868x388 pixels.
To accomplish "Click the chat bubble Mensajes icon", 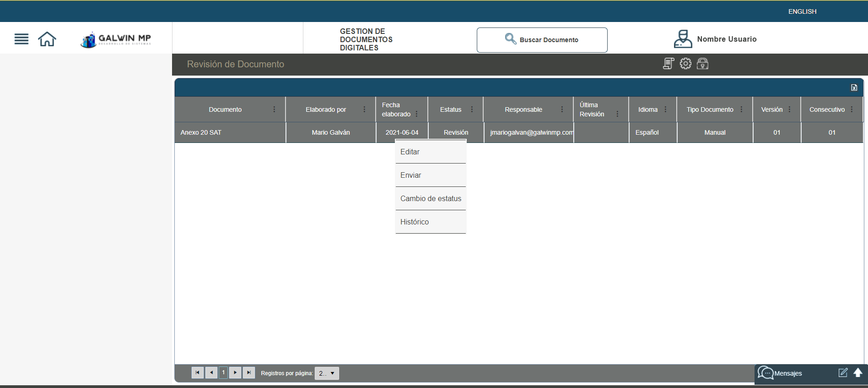I will pos(765,373).
